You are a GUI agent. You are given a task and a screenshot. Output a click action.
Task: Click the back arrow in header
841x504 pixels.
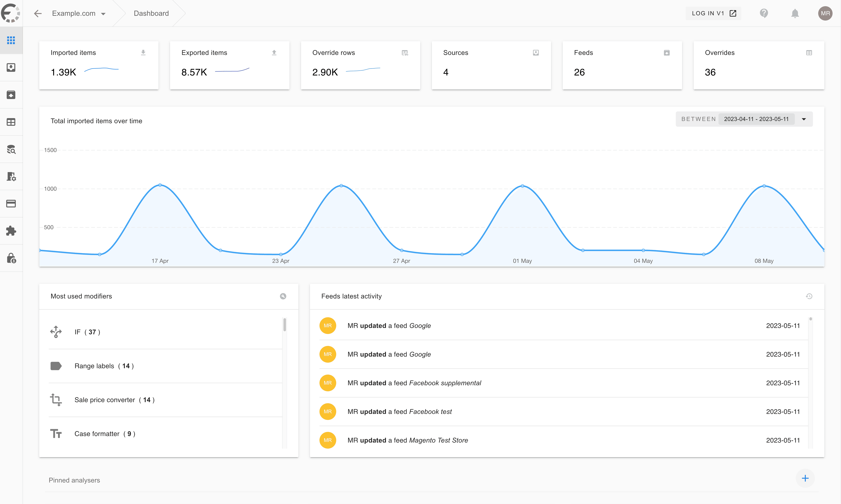(38, 14)
